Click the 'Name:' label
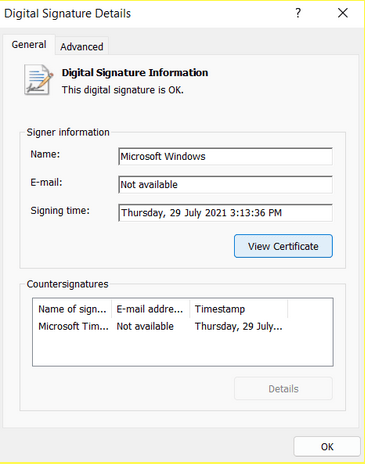The width and height of the screenshot is (365, 464). coord(45,154)
